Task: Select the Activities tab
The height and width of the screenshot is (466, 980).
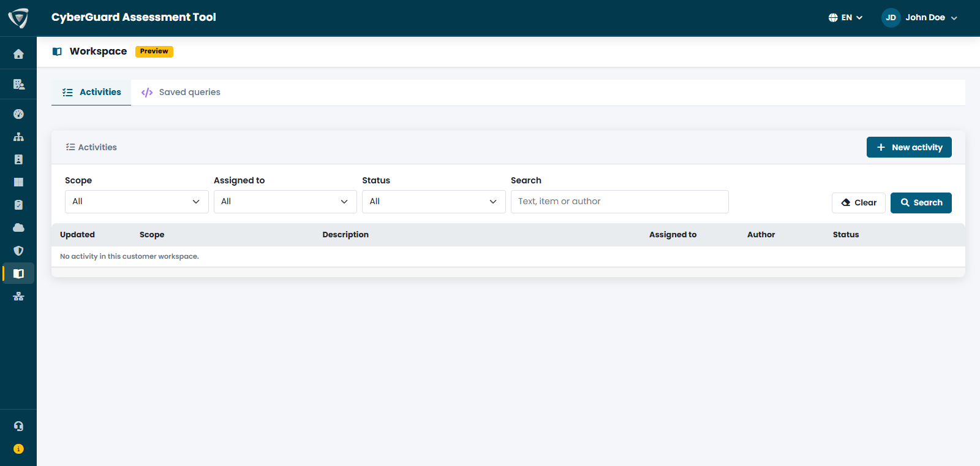Action: tap(91, 93)
